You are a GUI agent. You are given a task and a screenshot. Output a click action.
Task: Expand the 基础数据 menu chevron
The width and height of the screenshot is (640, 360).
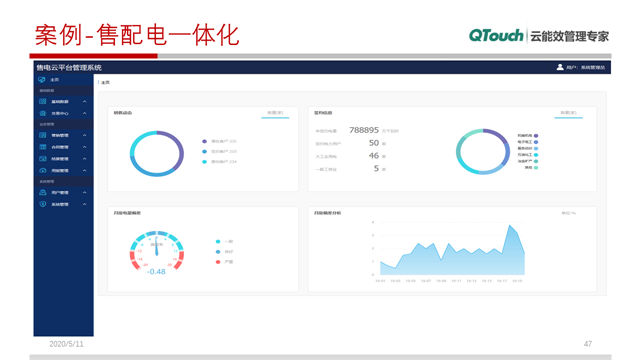click(84, 101)
